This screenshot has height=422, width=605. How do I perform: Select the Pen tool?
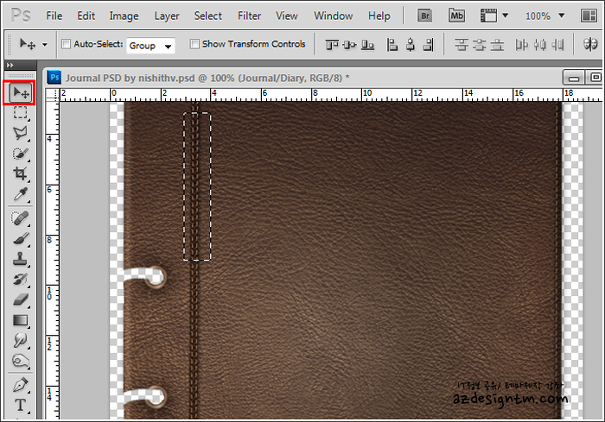pyautogui.click(x=20, y=385)
